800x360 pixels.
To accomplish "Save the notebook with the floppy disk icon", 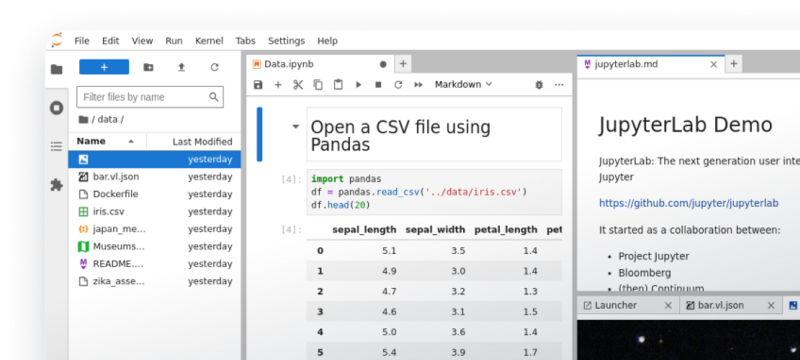I will click(258, 85).
